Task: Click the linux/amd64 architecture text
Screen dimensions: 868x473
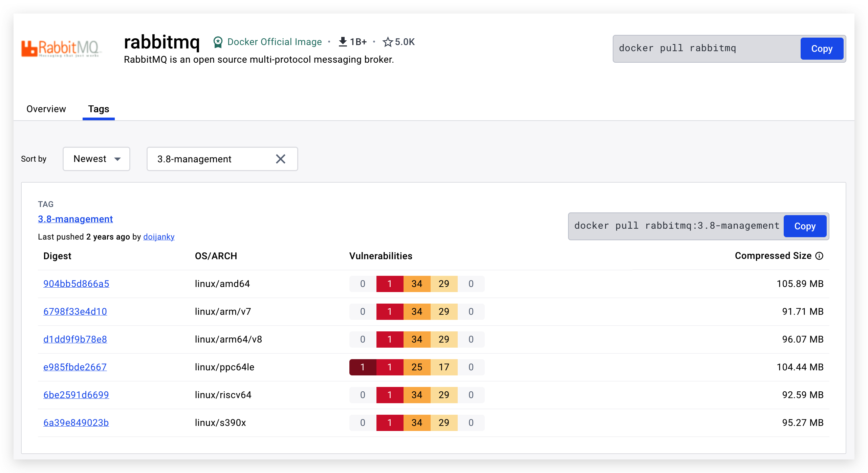Action: (x=222, y=284)
